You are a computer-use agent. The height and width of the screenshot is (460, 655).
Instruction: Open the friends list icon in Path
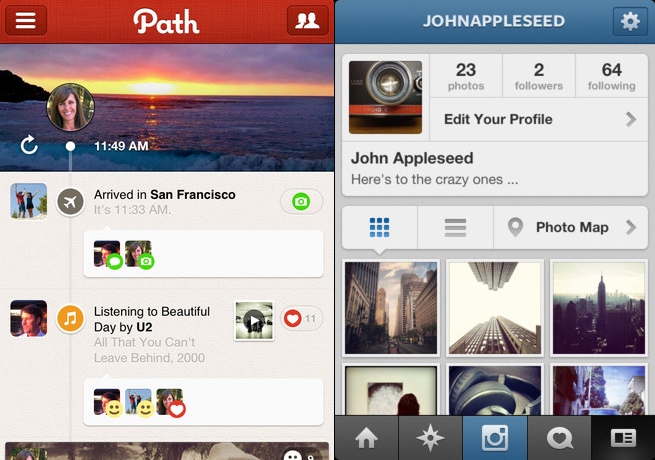[307, 20]
